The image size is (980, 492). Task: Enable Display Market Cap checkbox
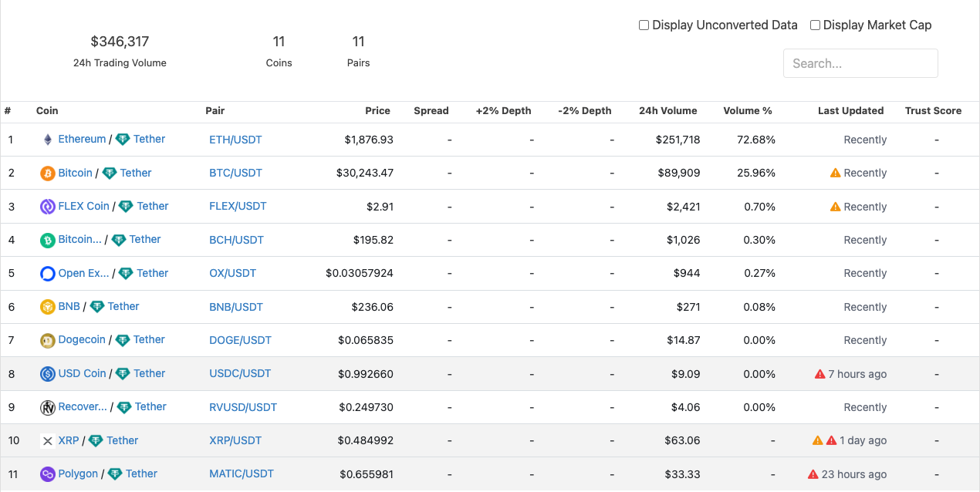click(x=815, y=25)
